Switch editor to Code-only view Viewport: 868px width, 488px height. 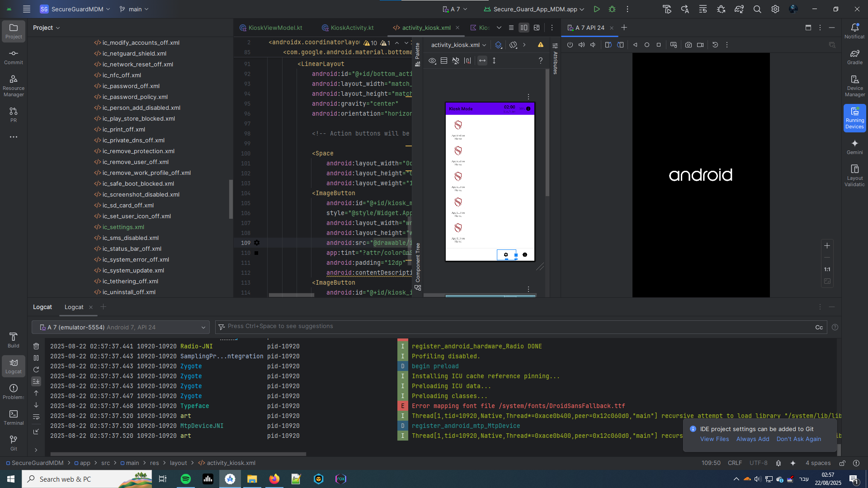tap(511, 28)
